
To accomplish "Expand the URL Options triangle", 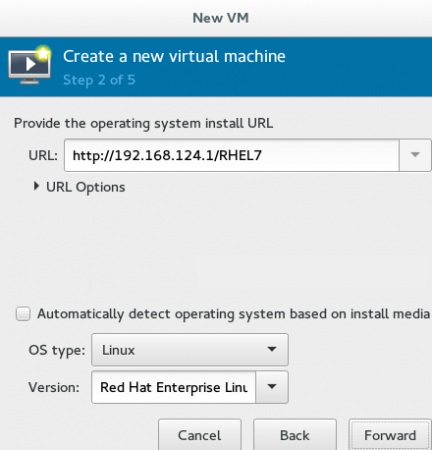I will coord(36,186).
